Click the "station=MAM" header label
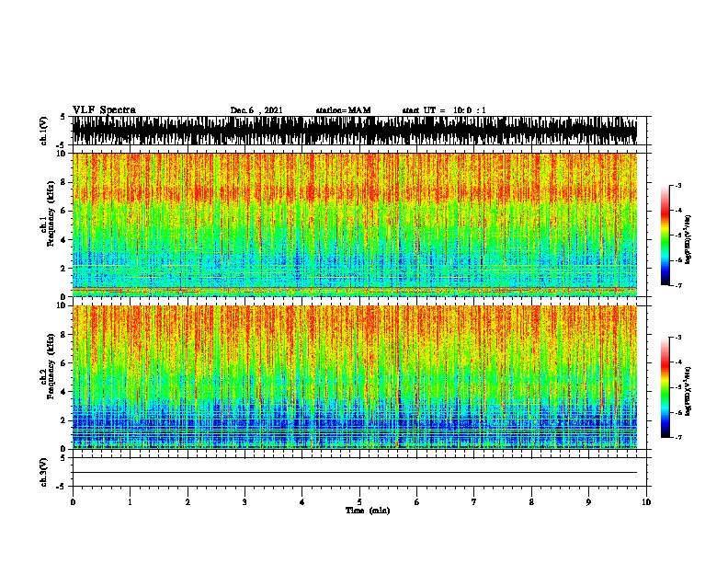Image resolution: width=728 pixels, height=563 pixels. pos(343,110)
